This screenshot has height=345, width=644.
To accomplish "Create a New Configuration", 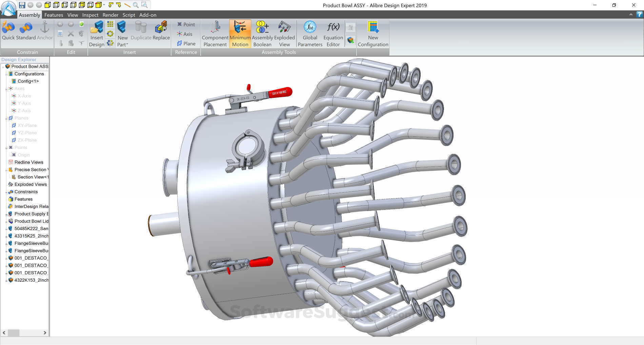I will (x=373, y=33).
